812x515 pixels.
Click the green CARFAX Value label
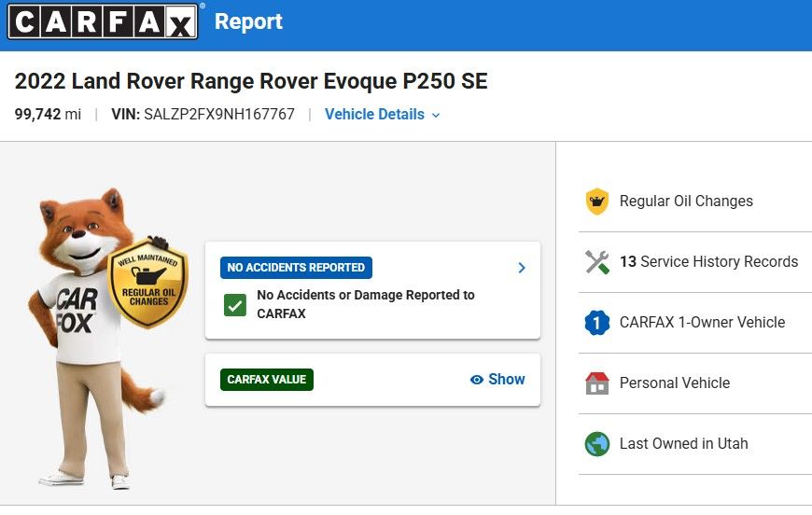(267, 380)
